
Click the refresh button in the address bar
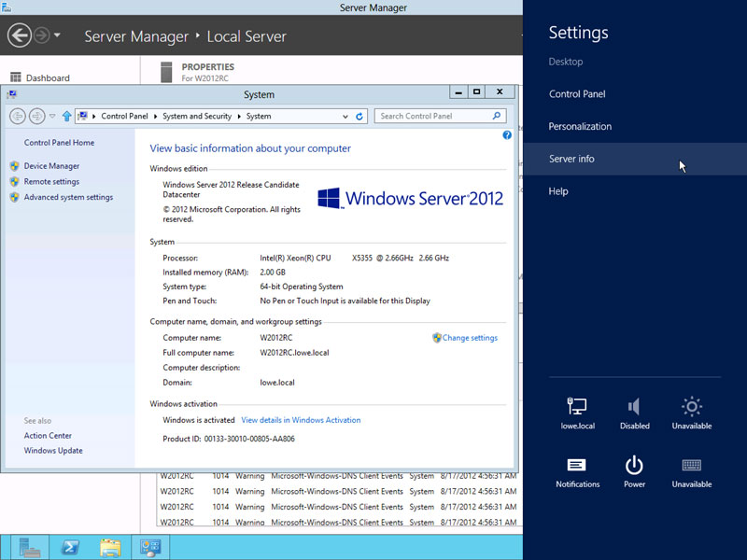359,116
